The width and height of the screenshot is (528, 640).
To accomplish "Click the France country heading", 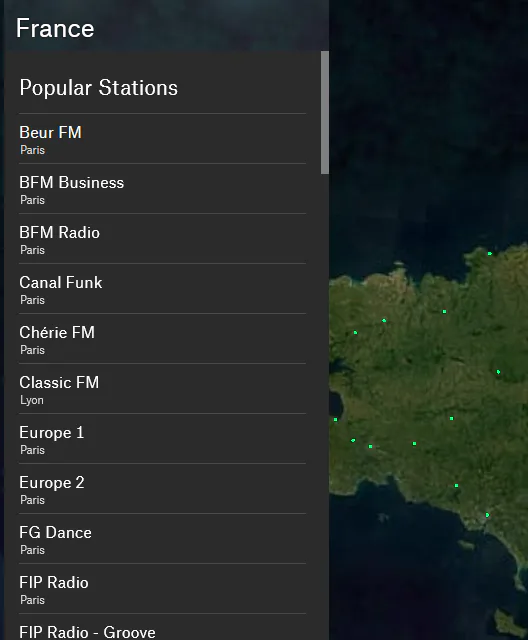I will pos(55,28).
